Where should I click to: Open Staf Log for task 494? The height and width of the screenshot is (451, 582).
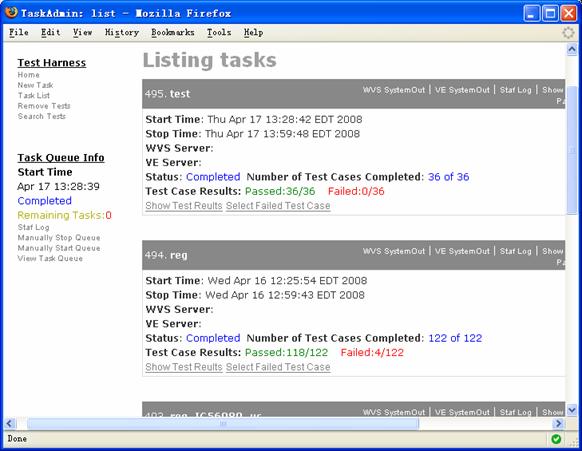pyautogui.click(x=516, y=251)
